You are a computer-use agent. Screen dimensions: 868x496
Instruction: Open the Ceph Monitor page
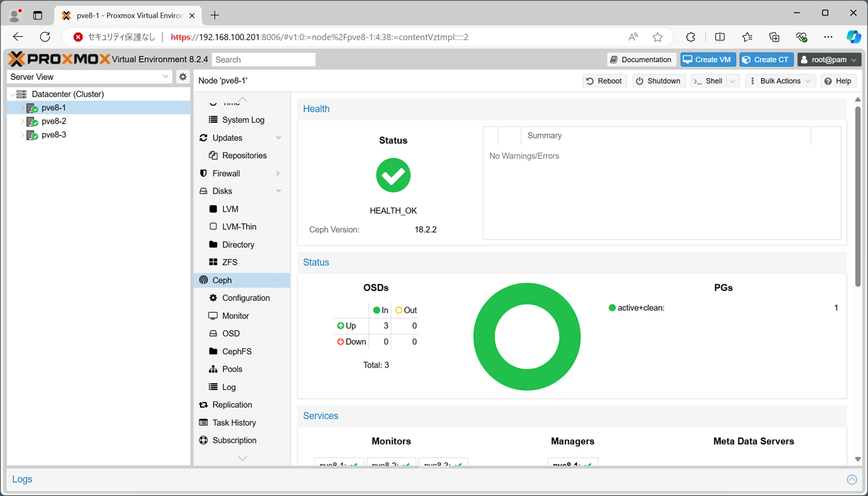click(235, 316)
